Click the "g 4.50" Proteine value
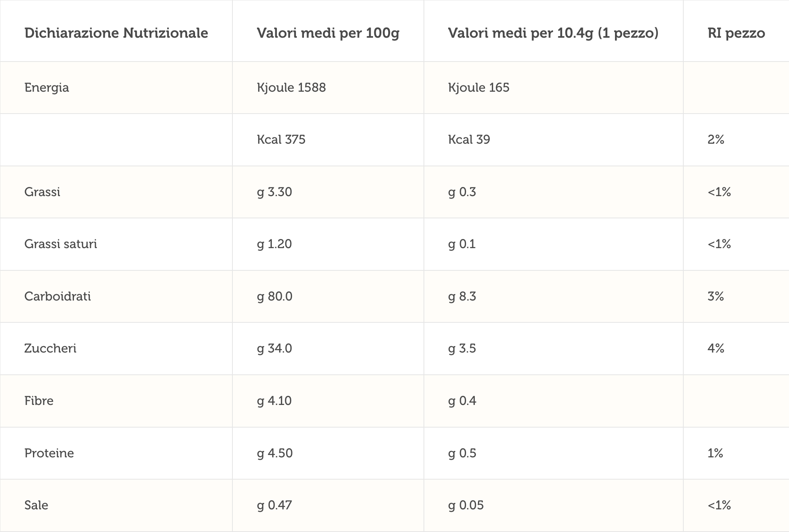The height and width of the screenshot is (532, 789). [x=275, y=453]
